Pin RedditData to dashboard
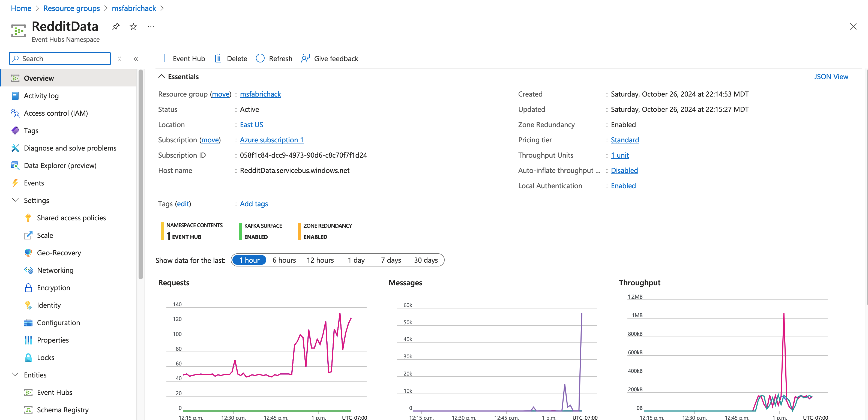 click(116, 26)
